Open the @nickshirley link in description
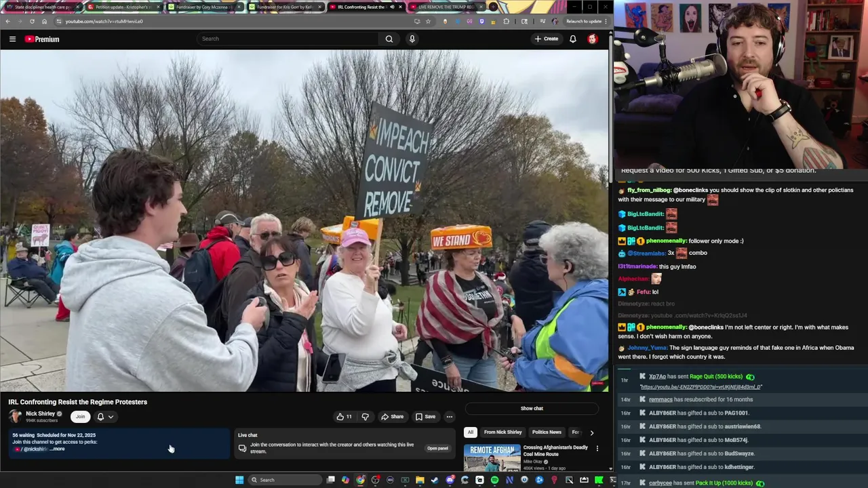 [35, 449]
